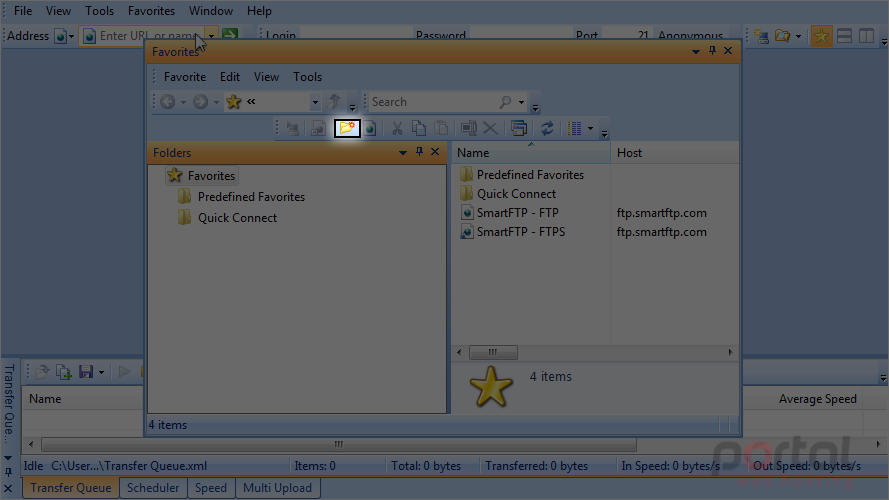
Task: Open the views dropdown arrow in Favorites toolbar
Action: (590, 129)
